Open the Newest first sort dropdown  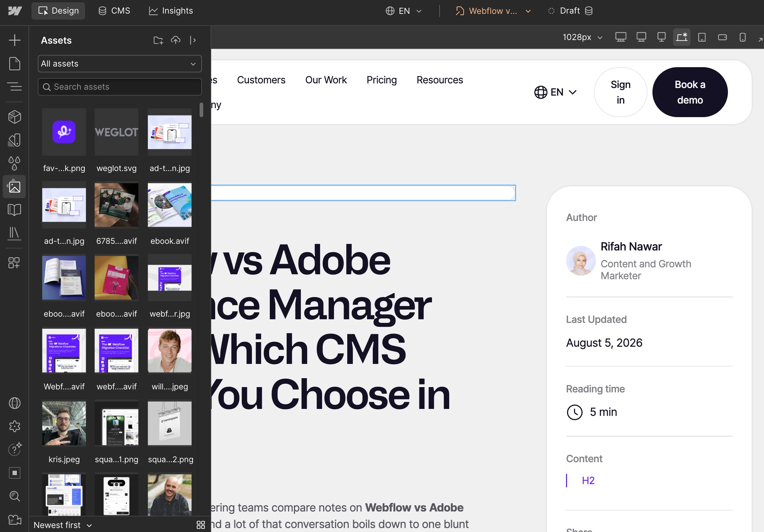tap(63, 525)
